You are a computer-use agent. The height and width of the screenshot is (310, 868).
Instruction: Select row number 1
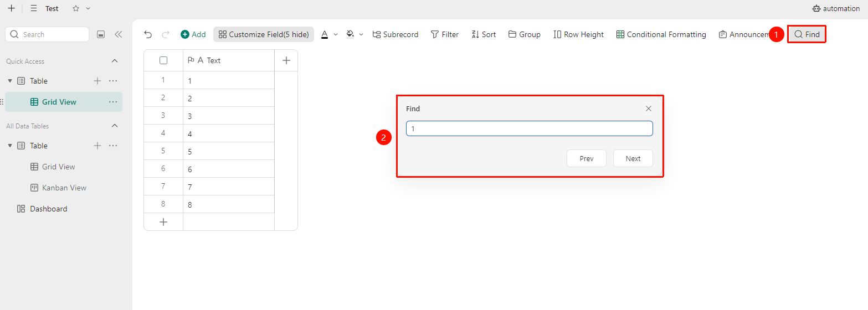tap(163, 80)
